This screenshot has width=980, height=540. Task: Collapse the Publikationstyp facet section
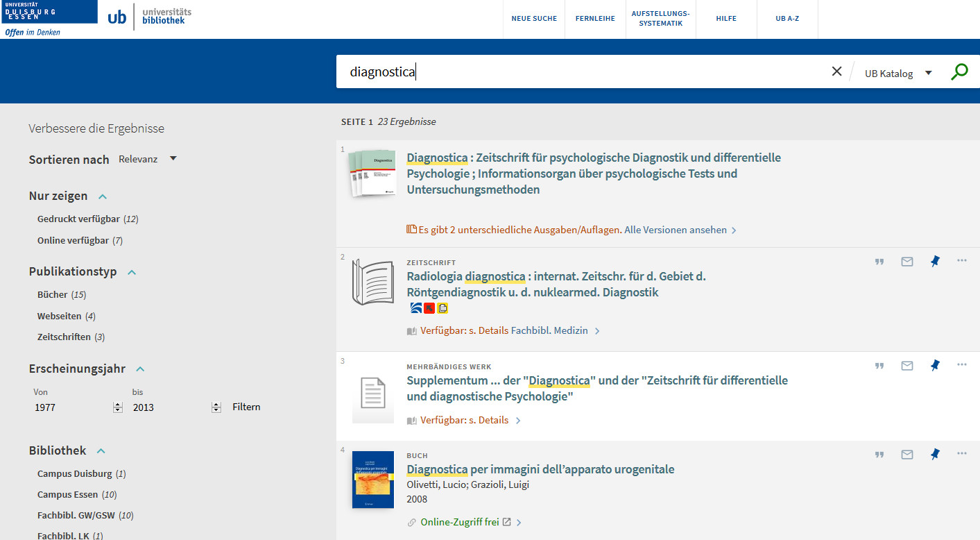click(132, 272)
